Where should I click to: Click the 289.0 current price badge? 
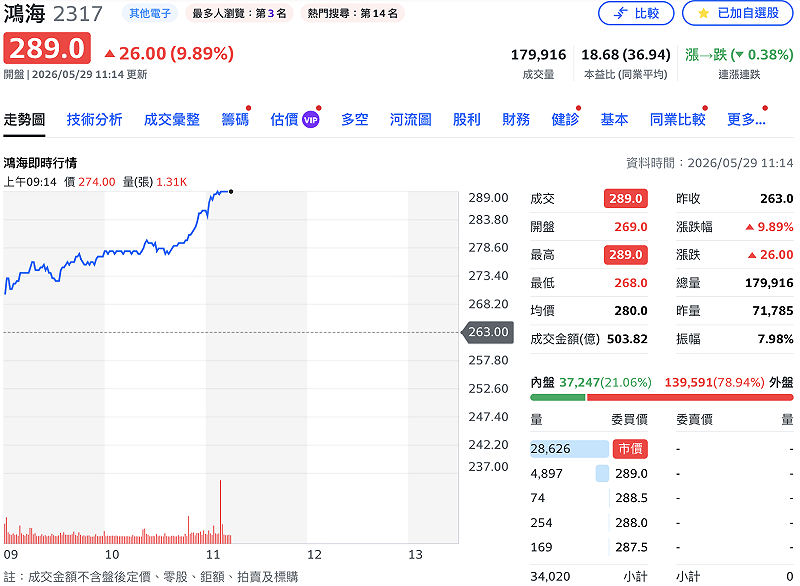point(47,48)
